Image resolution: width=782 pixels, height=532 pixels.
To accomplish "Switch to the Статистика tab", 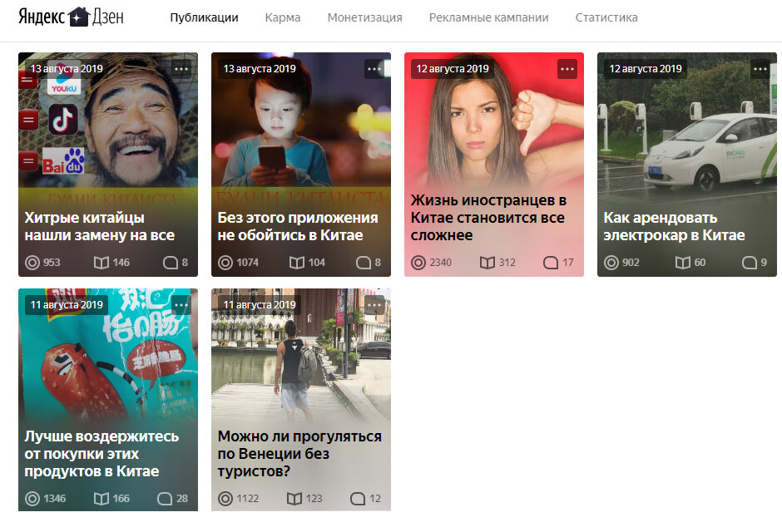I will click(606, 18).
